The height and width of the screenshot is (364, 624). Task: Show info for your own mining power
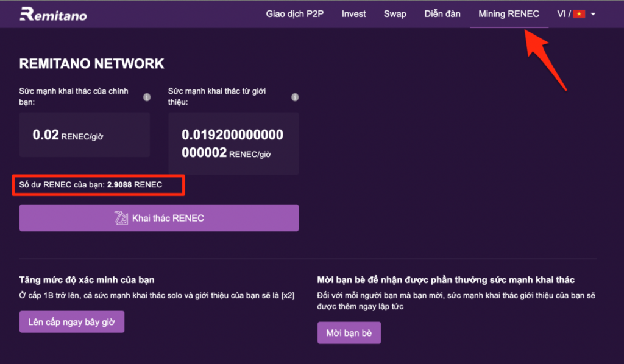[147, 97]
